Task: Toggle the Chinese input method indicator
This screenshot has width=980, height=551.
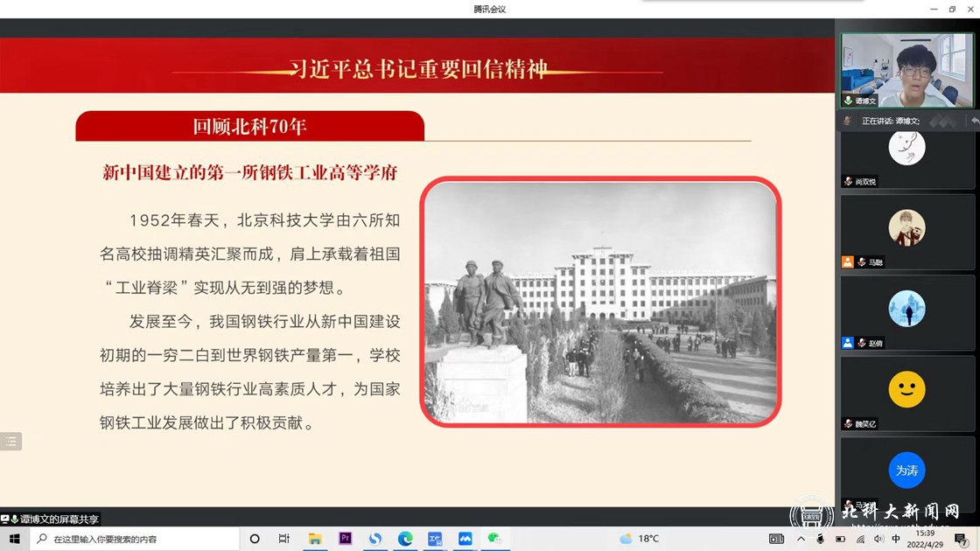Action: click(895, 539)
